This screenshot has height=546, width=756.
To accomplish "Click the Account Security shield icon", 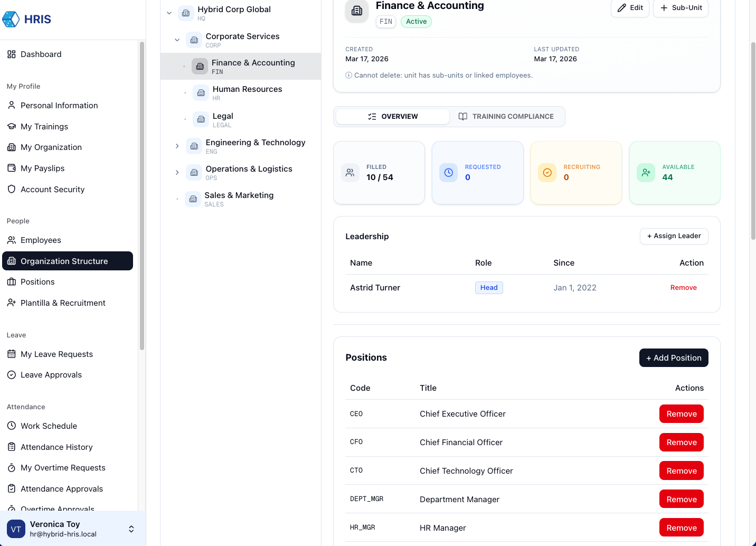I will point(12,189).
